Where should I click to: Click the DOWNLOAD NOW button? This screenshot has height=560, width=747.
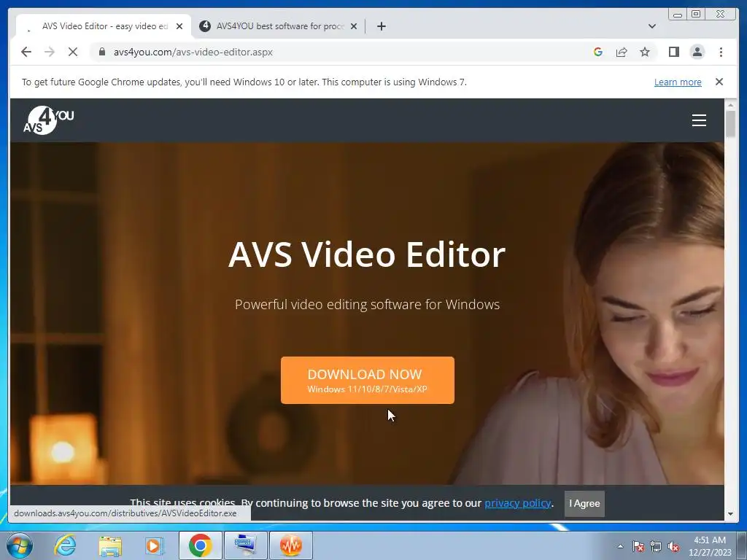point(368,380)
